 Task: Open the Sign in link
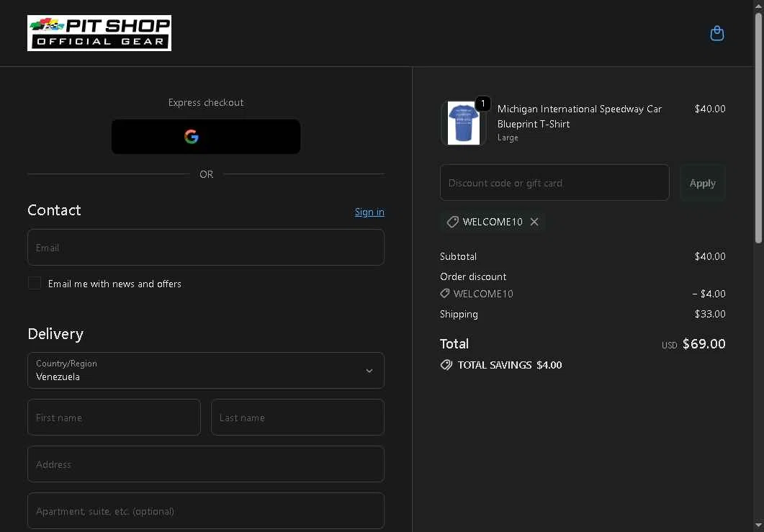pos(369,212)
